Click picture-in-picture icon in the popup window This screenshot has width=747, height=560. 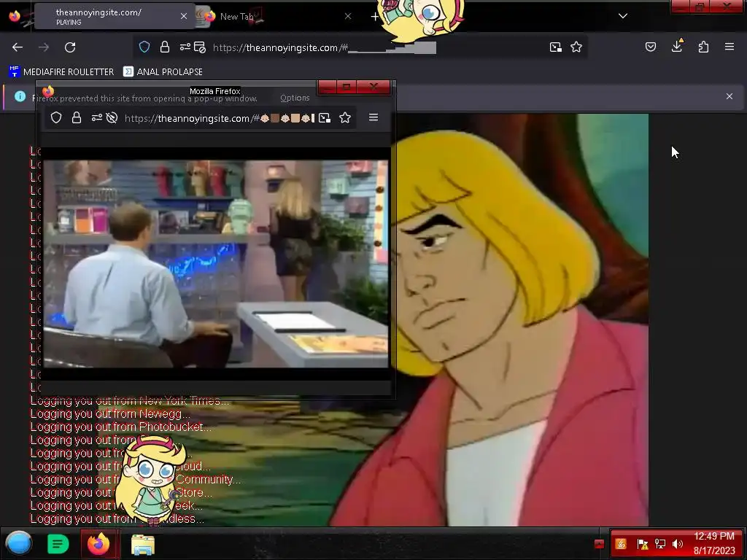coord(325,118)
